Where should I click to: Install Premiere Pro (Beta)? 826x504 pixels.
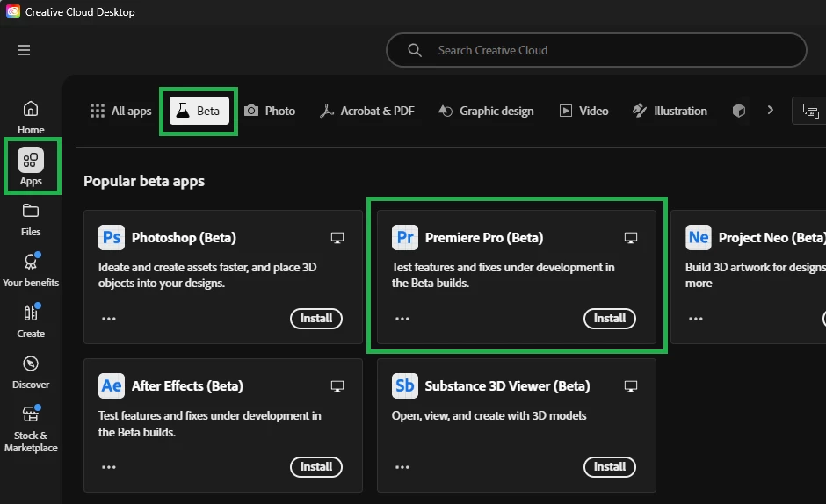pos(610,319)
